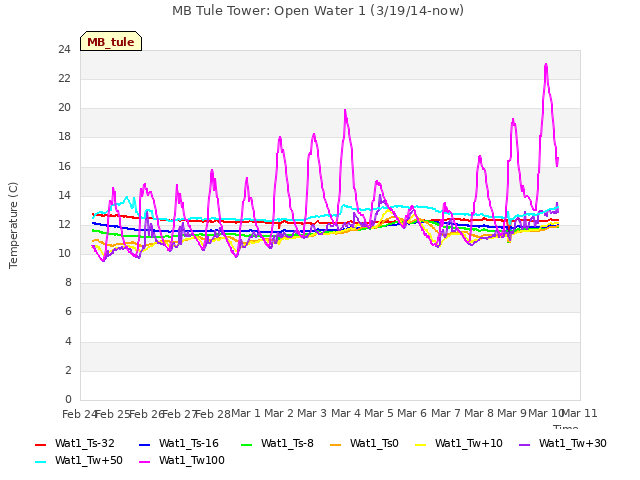Click the green Wat1_Ts-8 legend color marker
Screen dimensions: 640x480
coord(247,444)
